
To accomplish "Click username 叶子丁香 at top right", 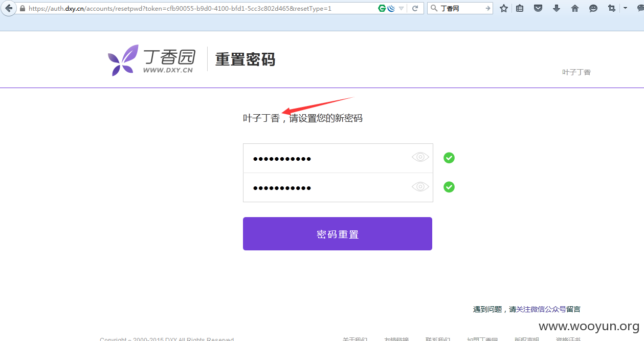I will tap(576, 72).
